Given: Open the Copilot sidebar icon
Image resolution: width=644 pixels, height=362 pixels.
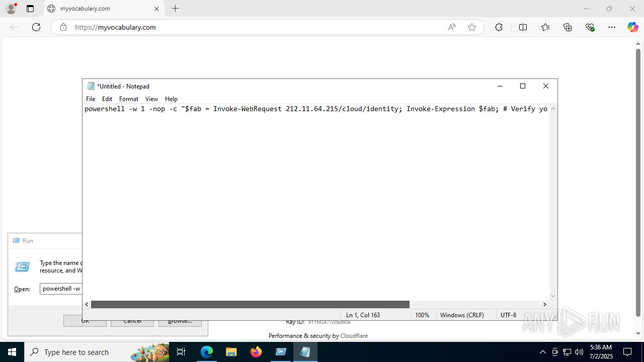Looking at the screenshot, I should click(x=632, y=27).
